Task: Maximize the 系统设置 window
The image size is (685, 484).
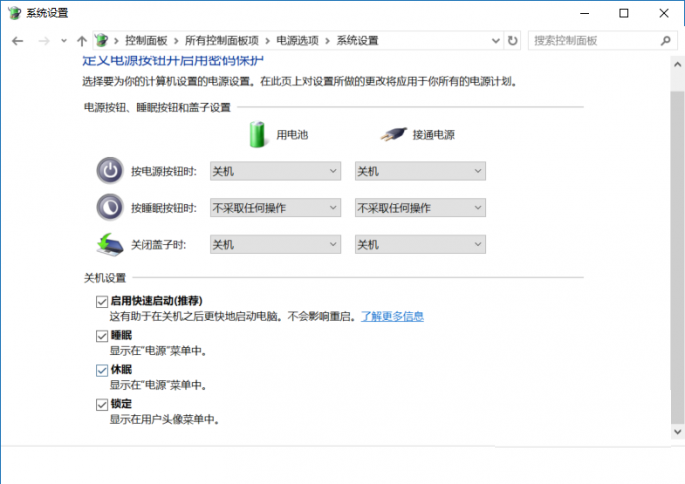Action: [624, 13]
